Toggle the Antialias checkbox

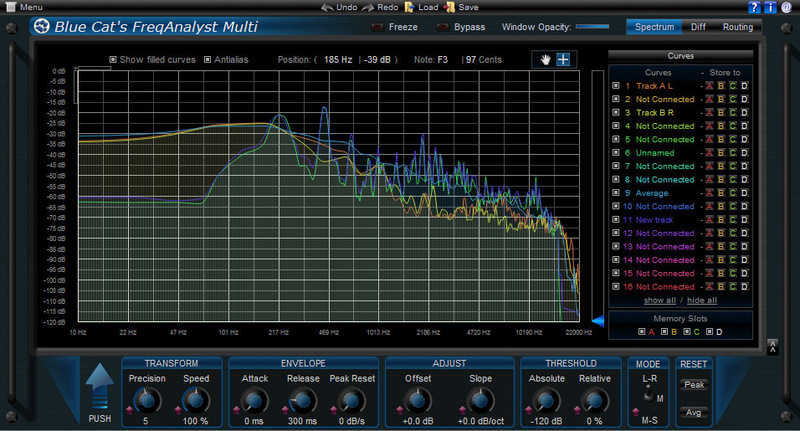tap(207, 60)
